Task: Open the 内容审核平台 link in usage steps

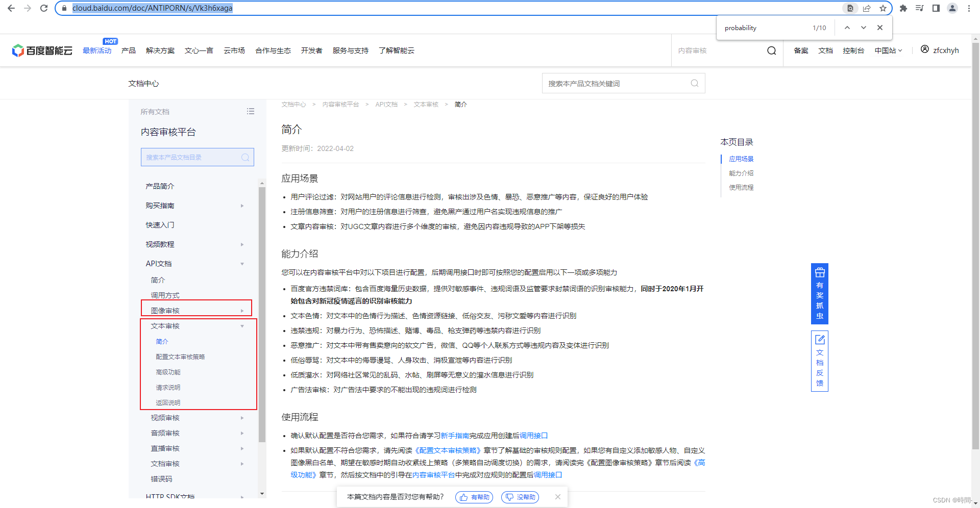Action: pos(433,475)
